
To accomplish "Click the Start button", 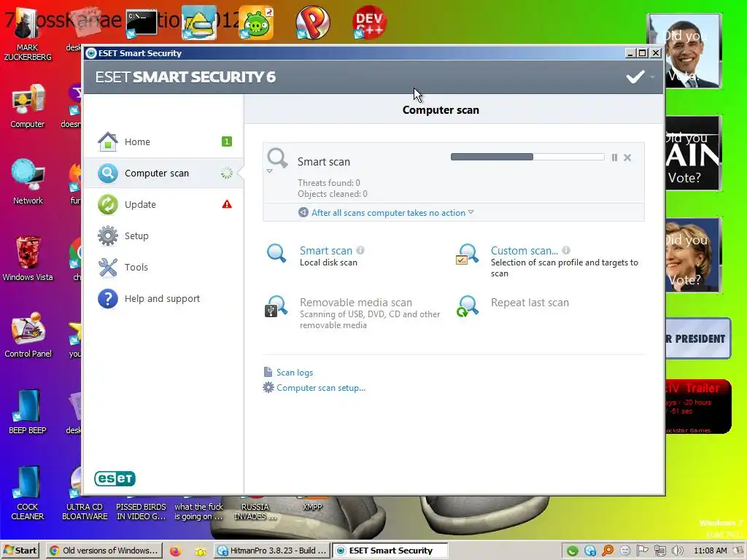I will [x=20, y=551].
